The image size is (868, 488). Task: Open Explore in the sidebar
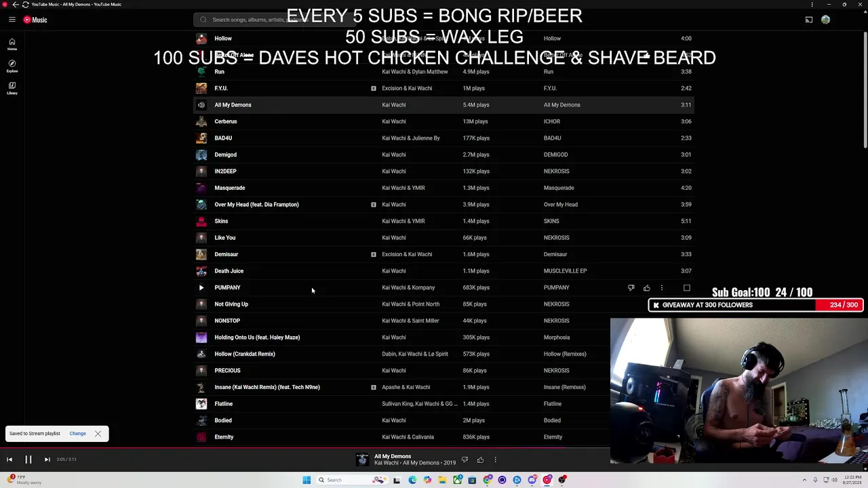[12, 66]
